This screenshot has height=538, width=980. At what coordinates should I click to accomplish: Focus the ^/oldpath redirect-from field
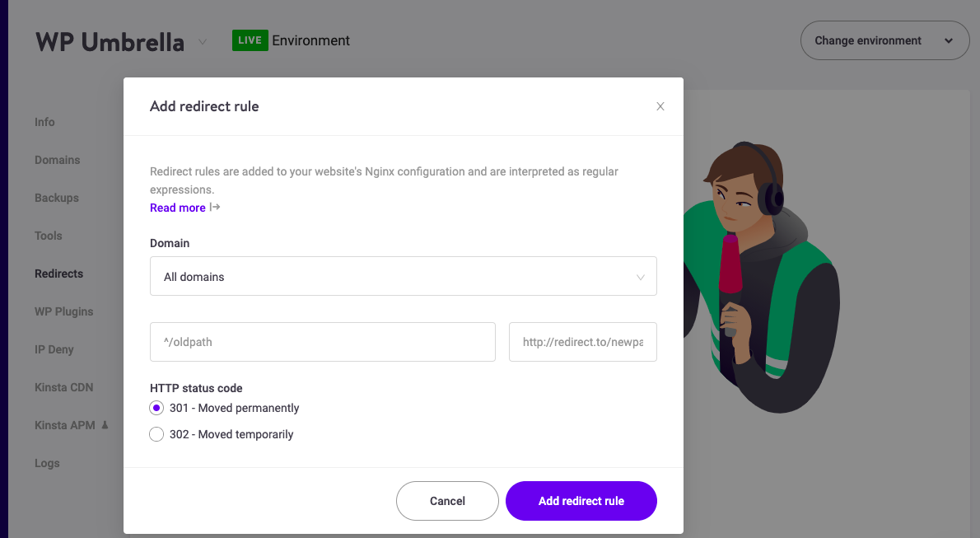pos(323,342)
